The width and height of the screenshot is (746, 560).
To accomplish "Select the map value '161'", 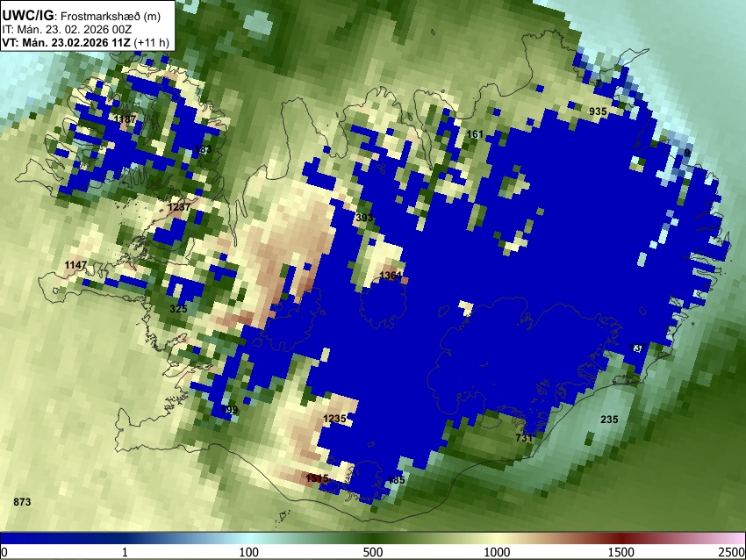I will pos(475,134).
